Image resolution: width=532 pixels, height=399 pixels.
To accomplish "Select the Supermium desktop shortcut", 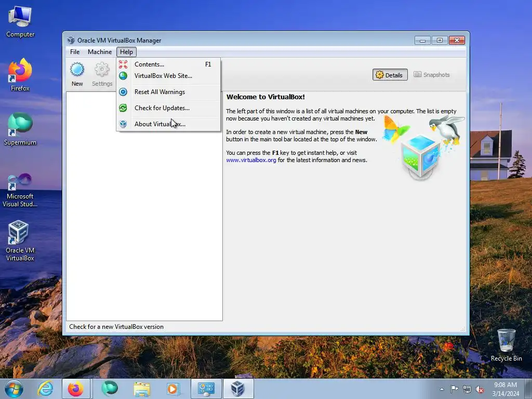I will [20, 129].
